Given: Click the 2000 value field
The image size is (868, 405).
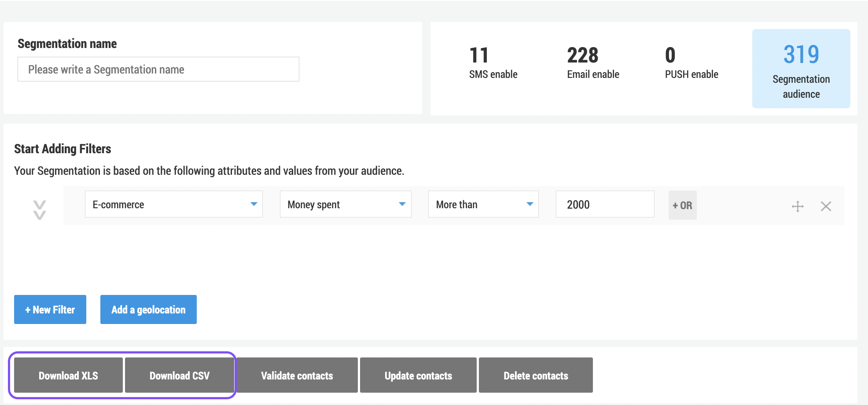Looking at the screenshot, I should (x=605, y=204).
